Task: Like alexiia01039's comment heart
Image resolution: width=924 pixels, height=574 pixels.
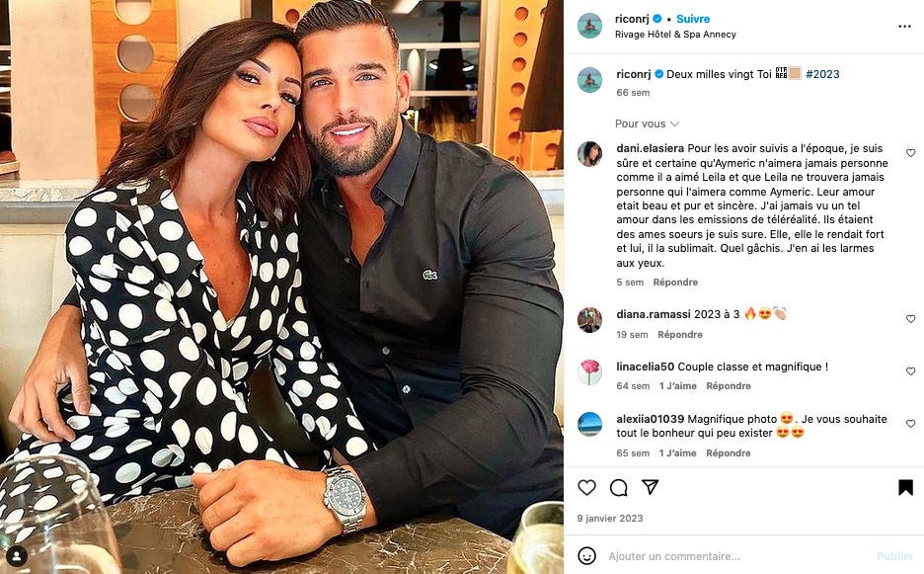Action: pos(910,424)
